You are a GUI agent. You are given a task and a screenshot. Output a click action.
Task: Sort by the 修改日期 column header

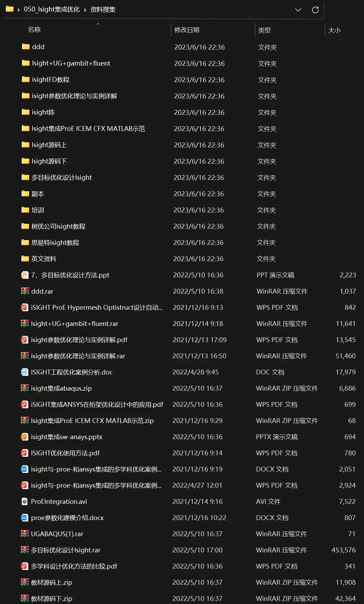click(187, 30)
